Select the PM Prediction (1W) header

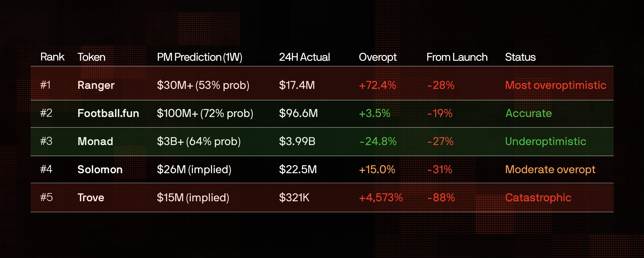click(x=199, y=57)
